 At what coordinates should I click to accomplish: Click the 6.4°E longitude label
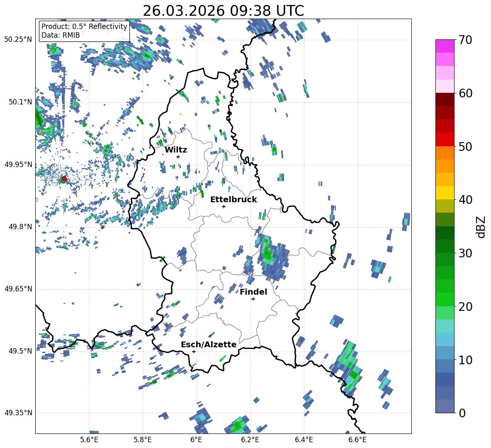pyautogui.click(x=304, y=440)
